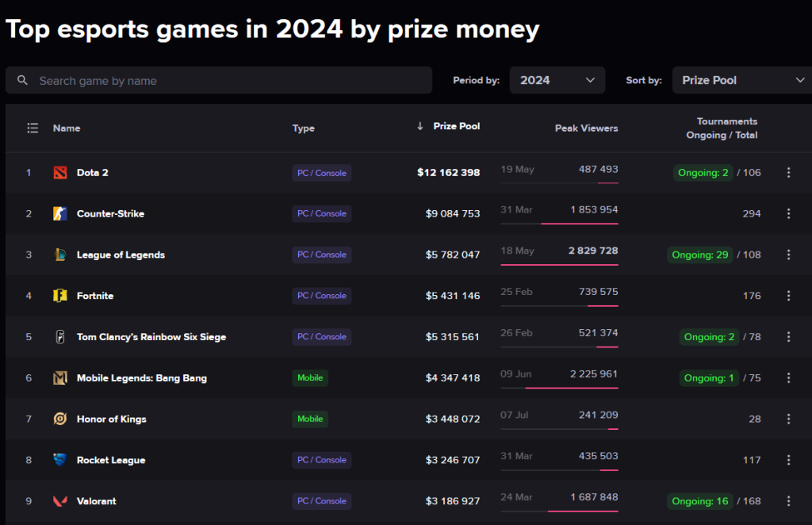The width and height of the screenshot is (812, 525).
Task: Open the list view icon in header
Action: 33,128
